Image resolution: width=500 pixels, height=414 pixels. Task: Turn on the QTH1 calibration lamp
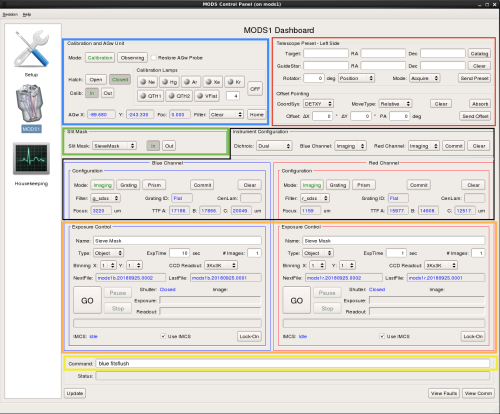click(x=150, y=96)
